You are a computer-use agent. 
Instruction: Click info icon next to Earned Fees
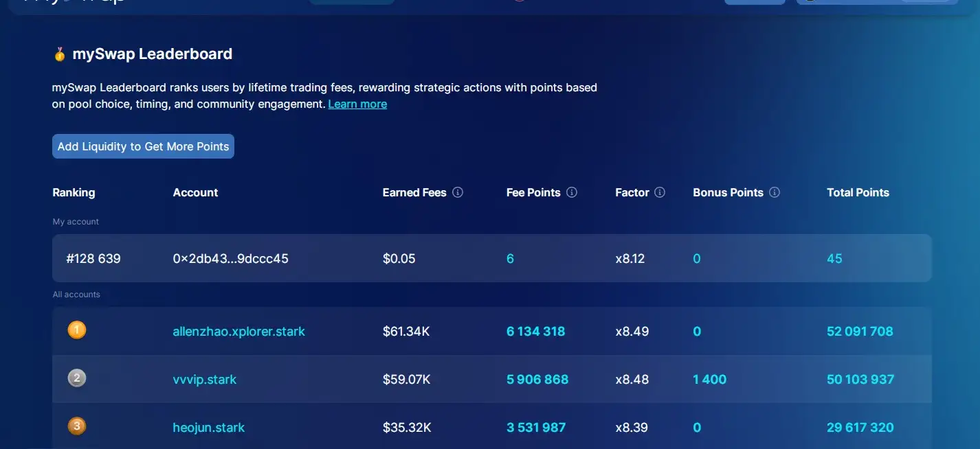tap(458, 192)
